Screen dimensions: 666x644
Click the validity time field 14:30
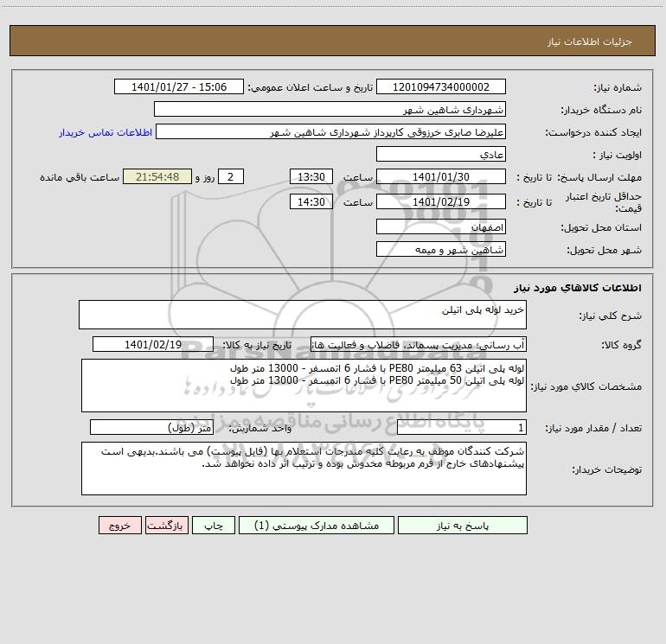(311, 201)
